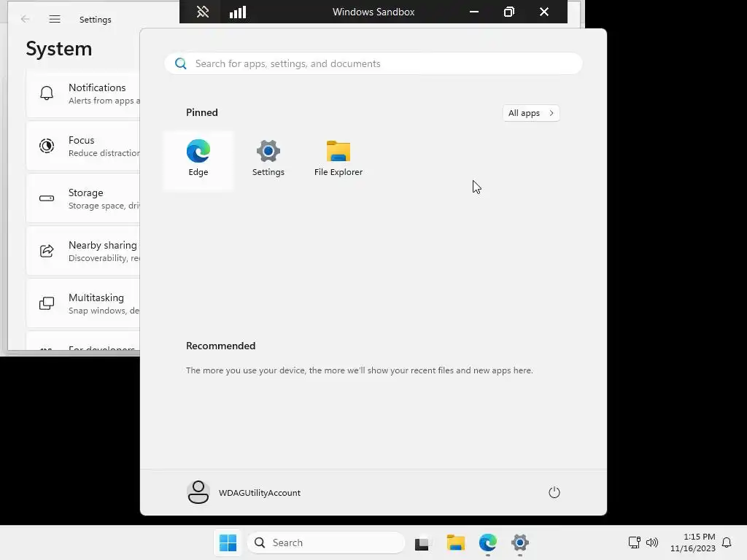Open Notifications in System settings
Screen dimensions: 747x560
(83, 93)
